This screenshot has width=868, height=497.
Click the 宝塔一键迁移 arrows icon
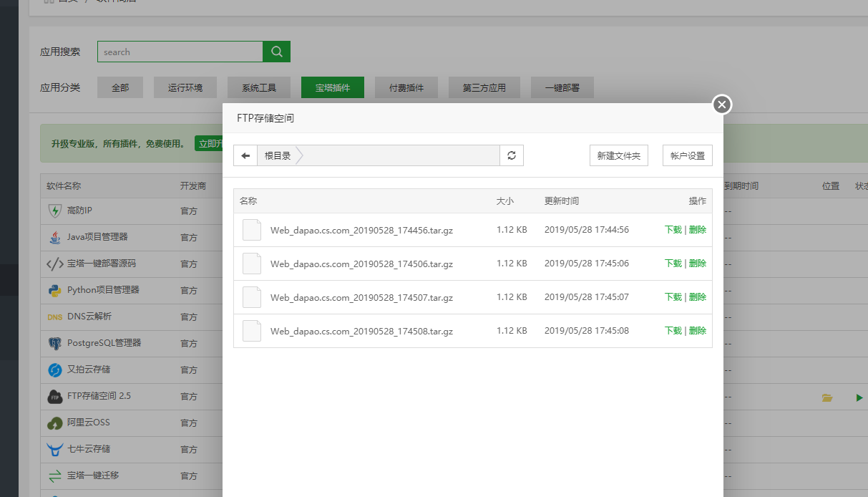point(55,476)
